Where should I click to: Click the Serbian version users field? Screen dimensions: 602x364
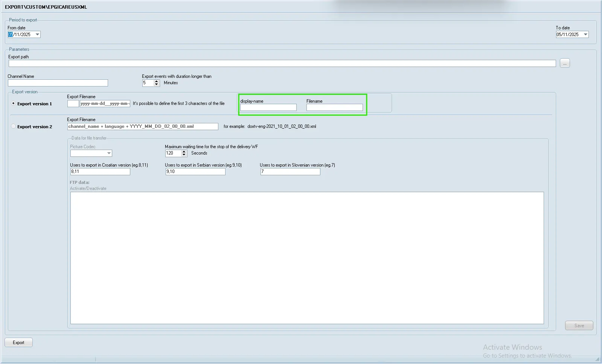(195, 172)
